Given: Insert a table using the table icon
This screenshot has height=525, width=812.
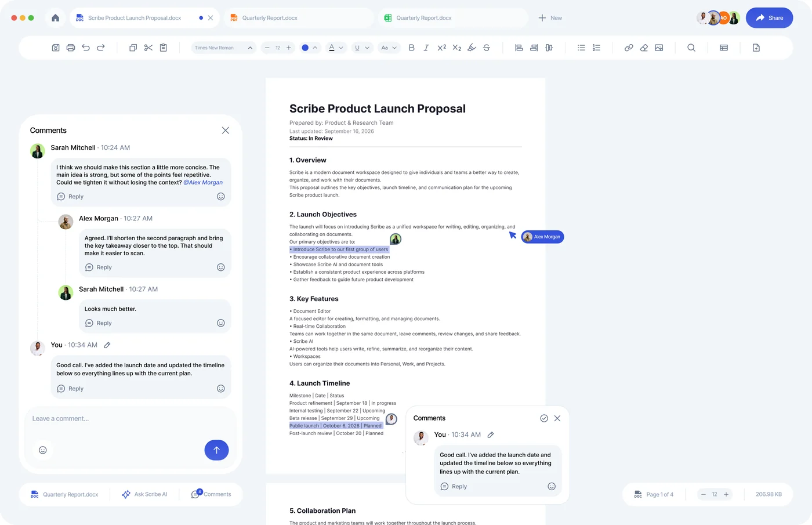Looking at the screenshot, I should tap(724, 48).
